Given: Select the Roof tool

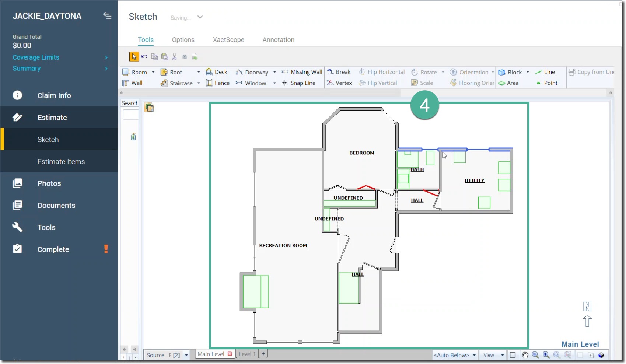Looking at the screenshot, I should pyautogui.click(x=171, y=72).
